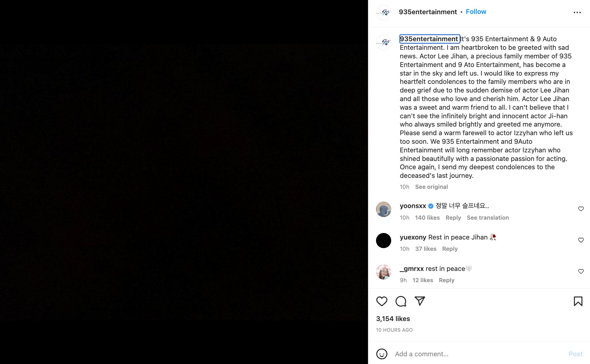Show the original caption with See original
This screenshot has width=590, height=364.
coord(431,187)
